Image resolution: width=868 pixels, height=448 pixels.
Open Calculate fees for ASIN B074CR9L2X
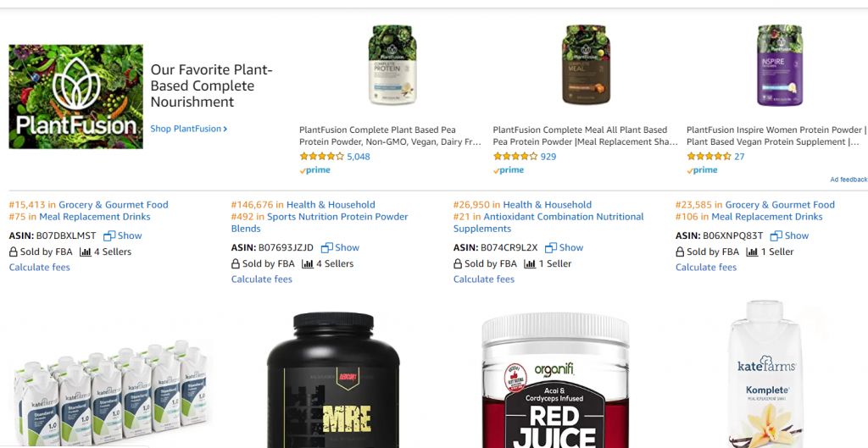point(484,279)
